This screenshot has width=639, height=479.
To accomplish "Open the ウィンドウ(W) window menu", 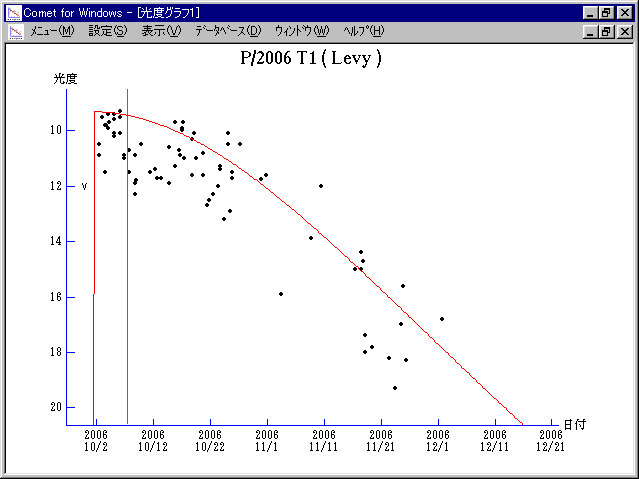I will (x=300, y=31).
